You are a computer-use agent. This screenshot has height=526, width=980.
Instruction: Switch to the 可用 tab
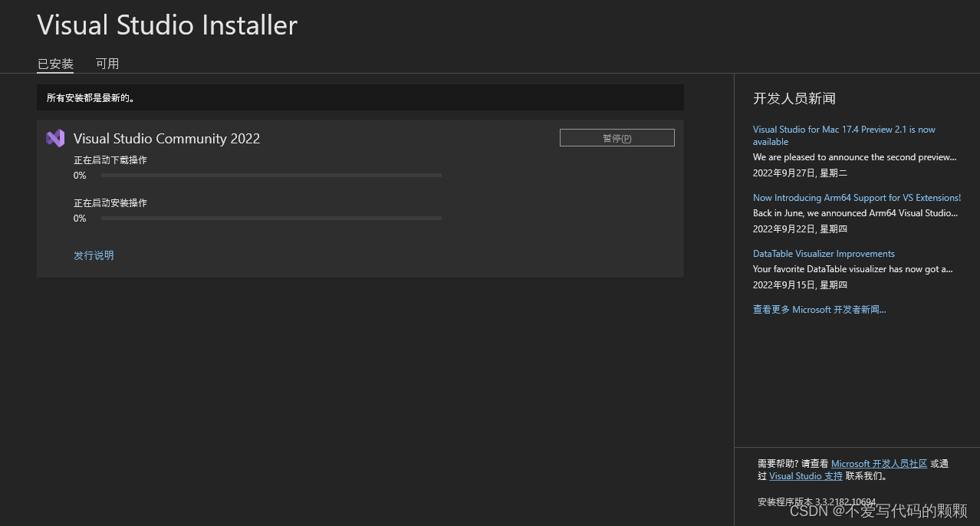[107, 64]
